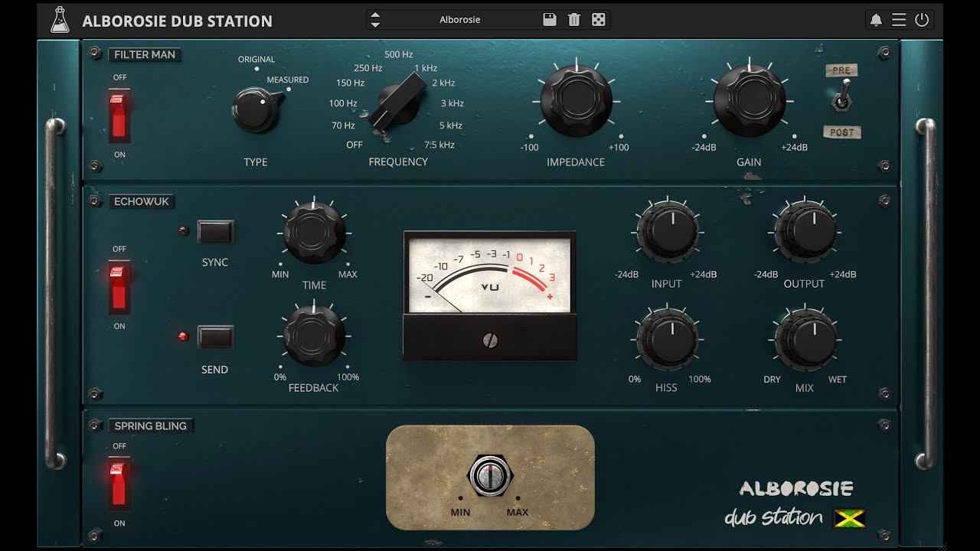Select the 70 Hz frequency label
This screenshot has width=980, height=551.
[343, 125]
